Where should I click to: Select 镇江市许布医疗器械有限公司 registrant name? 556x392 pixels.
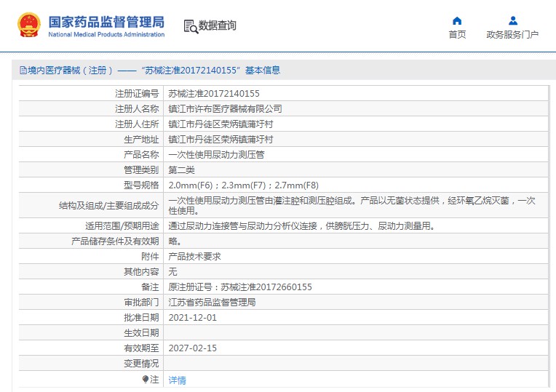[225, 109]
